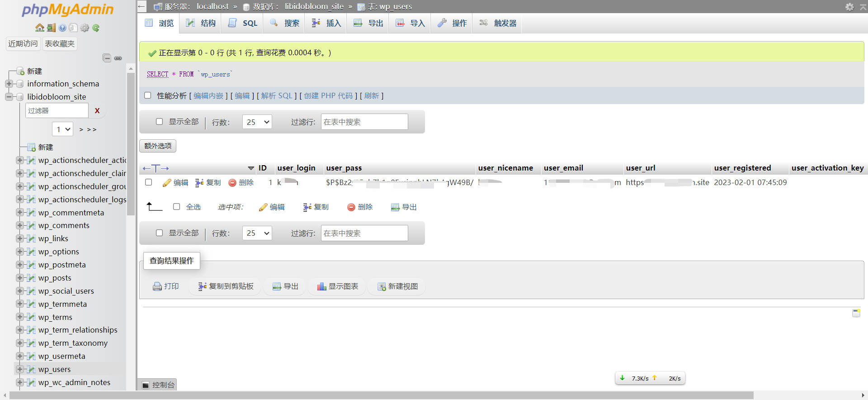This screenshot has height=400, width=868.
Task: Open the Console bar at bottom
Action: pos(158,385)
